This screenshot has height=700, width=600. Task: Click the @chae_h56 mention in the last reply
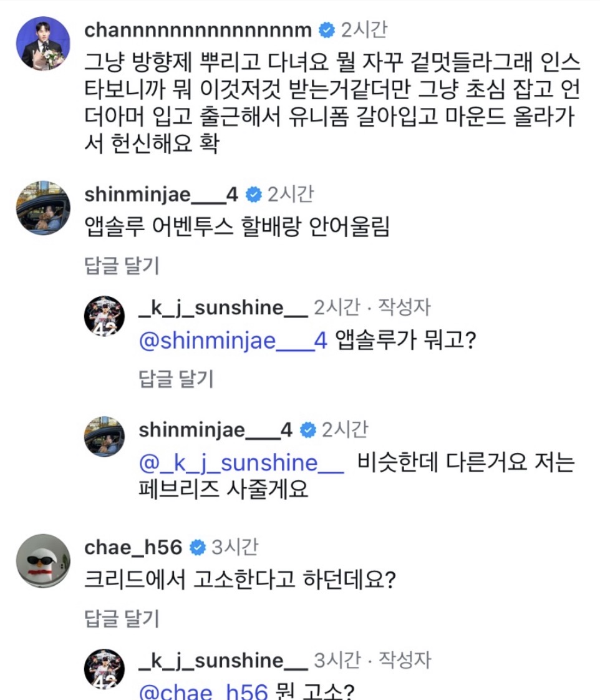203,691
